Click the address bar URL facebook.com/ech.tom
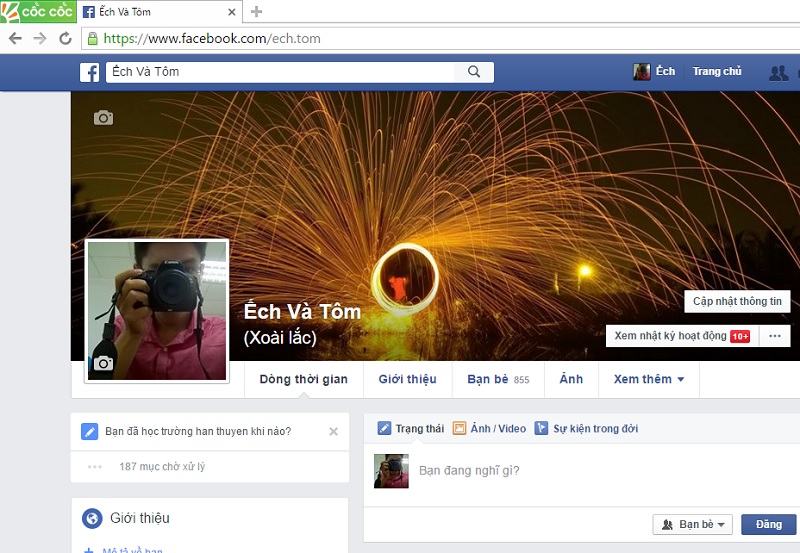The width and height of the screenshot is (800, 553). pos(212,38)
